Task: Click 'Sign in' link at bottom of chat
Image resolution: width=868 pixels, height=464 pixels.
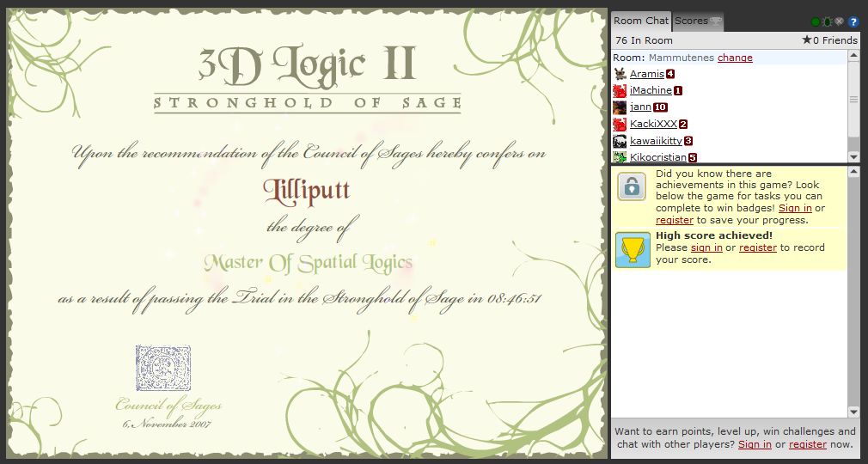Action: click(x=754, y=444)
